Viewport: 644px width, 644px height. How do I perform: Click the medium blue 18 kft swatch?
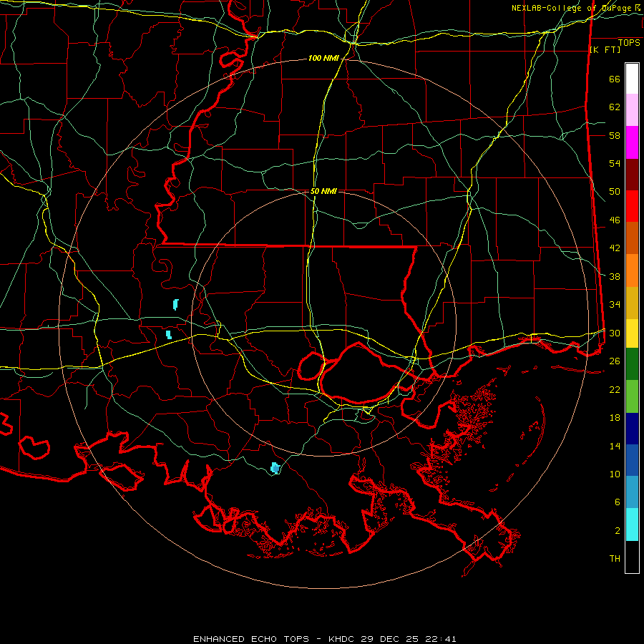tap(632, 460)
